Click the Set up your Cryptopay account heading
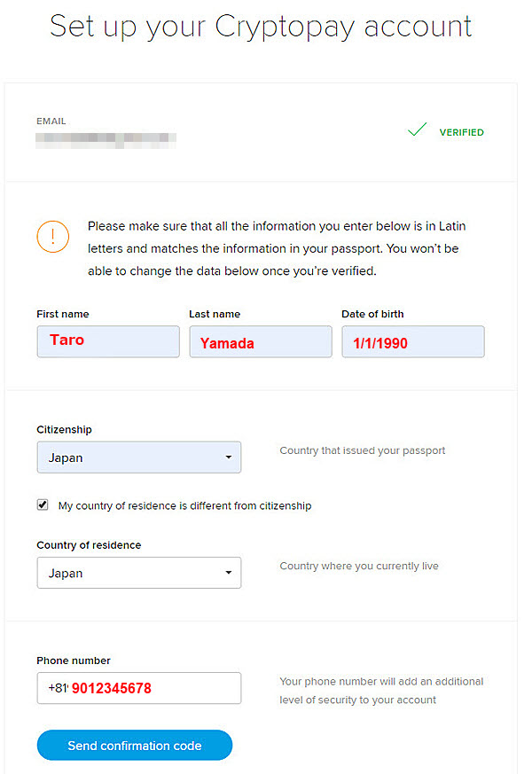The width and height of the screenshot is (532, 774). pos(261,27)
